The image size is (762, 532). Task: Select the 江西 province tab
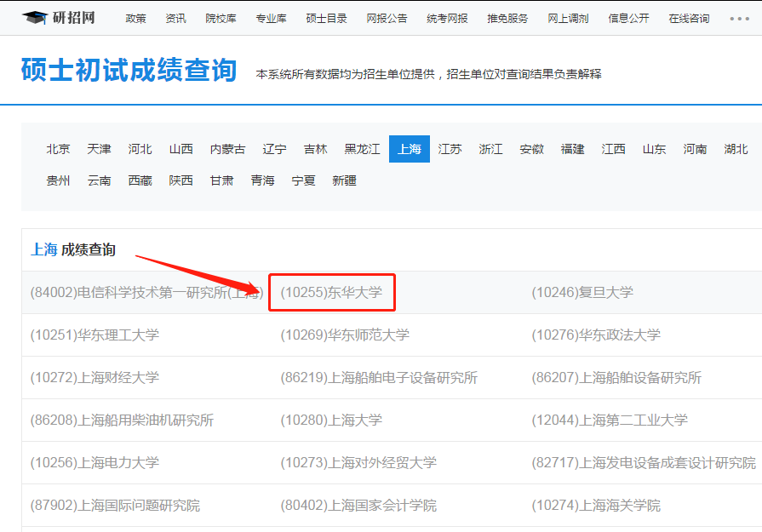tap(613, 149)
